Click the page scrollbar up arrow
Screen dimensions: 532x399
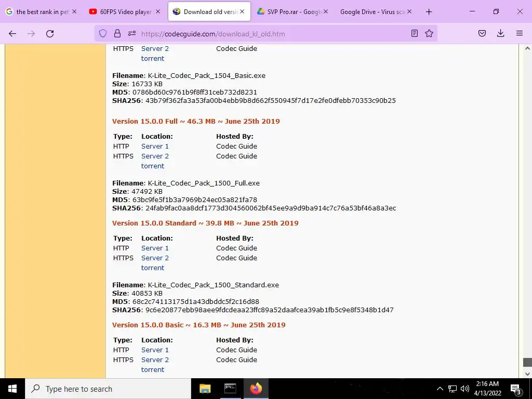(527, 48)
